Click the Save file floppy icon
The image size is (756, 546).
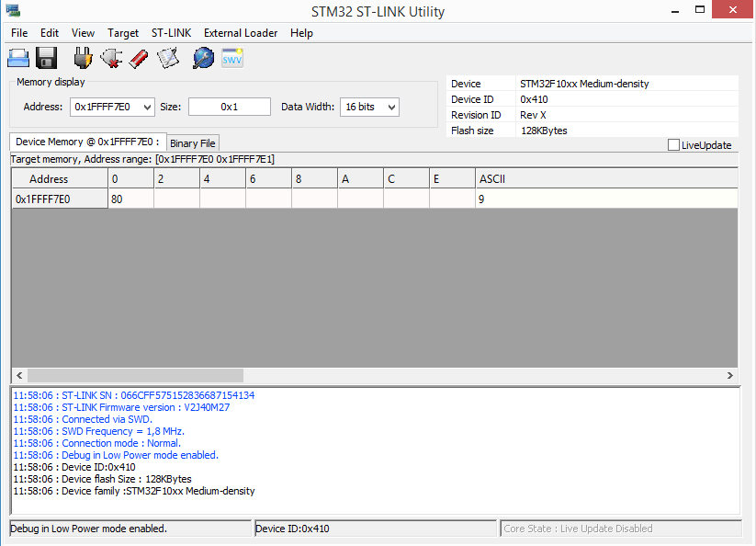[47, 58]
